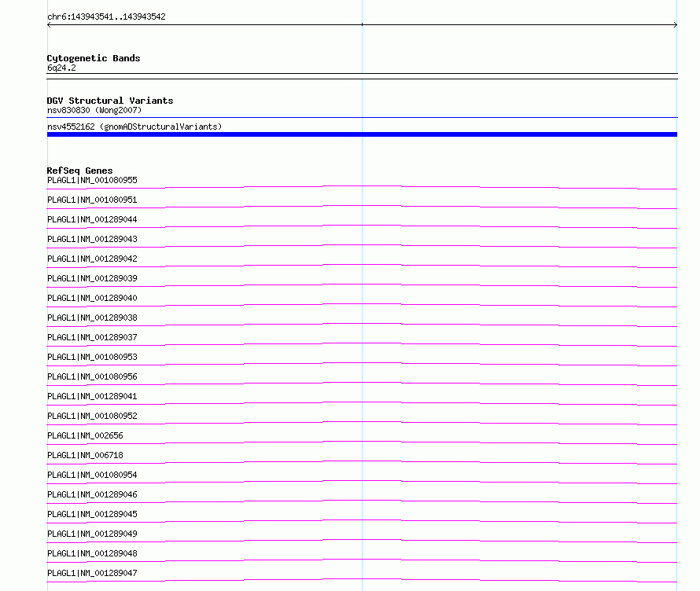
Task: Open transcript PLAGL1|NM_001080955
Action: point(92,180)
